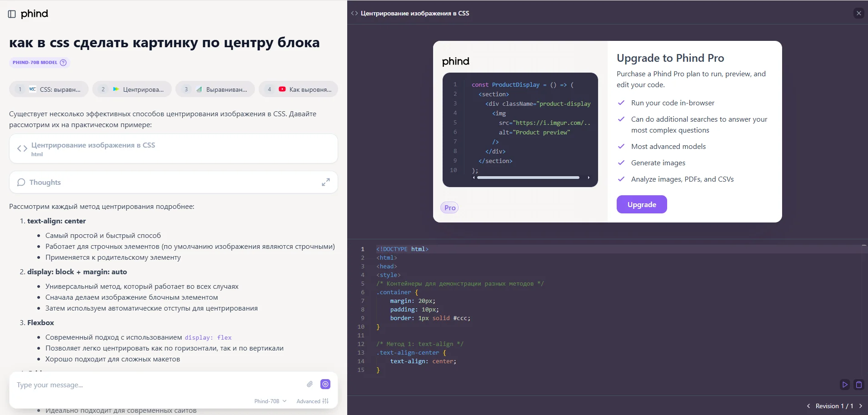This screenshot has height=415, width=868.
Task: Open Advanced settings options
Action: point(313,401)
